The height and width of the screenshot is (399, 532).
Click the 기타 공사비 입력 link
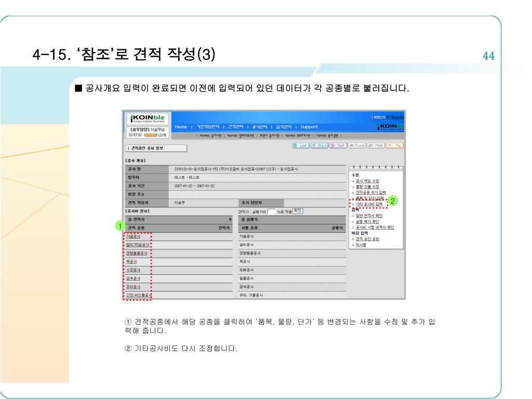369,204
